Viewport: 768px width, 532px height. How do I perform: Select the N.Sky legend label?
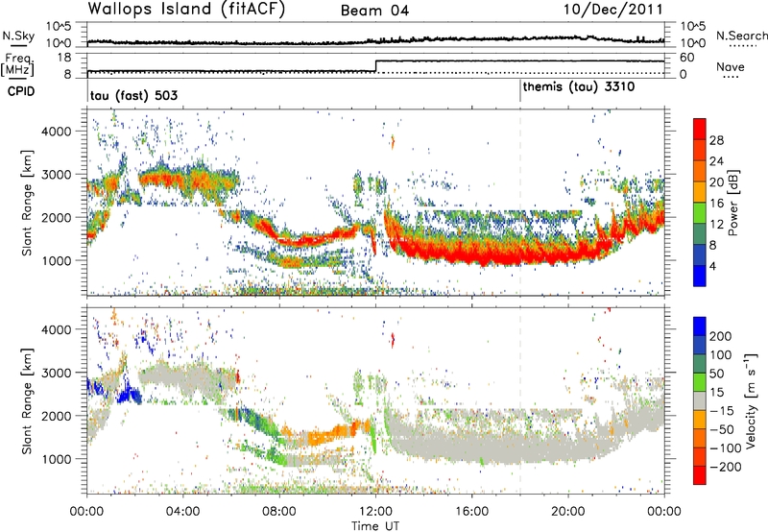click(x=18, y=36)
